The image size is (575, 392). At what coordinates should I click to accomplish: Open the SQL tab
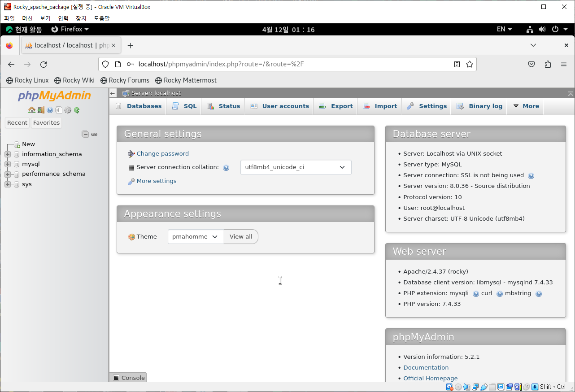[x=184, y=106]
